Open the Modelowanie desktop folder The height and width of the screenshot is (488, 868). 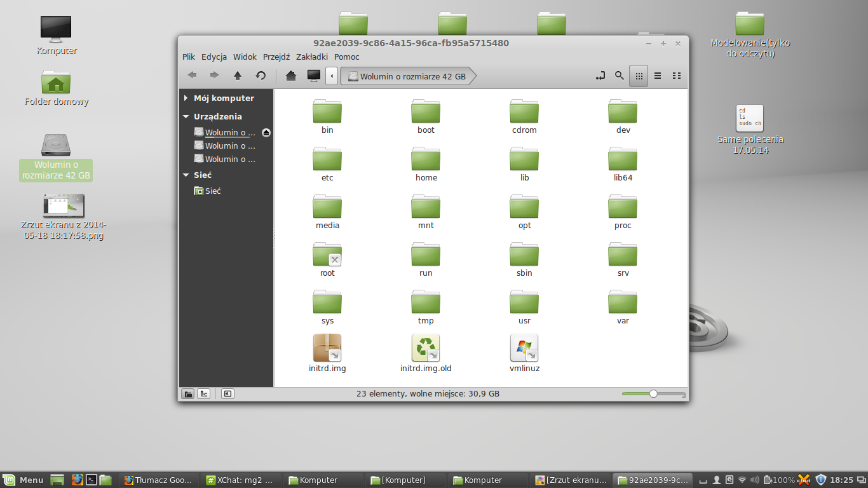click(750, 34)
